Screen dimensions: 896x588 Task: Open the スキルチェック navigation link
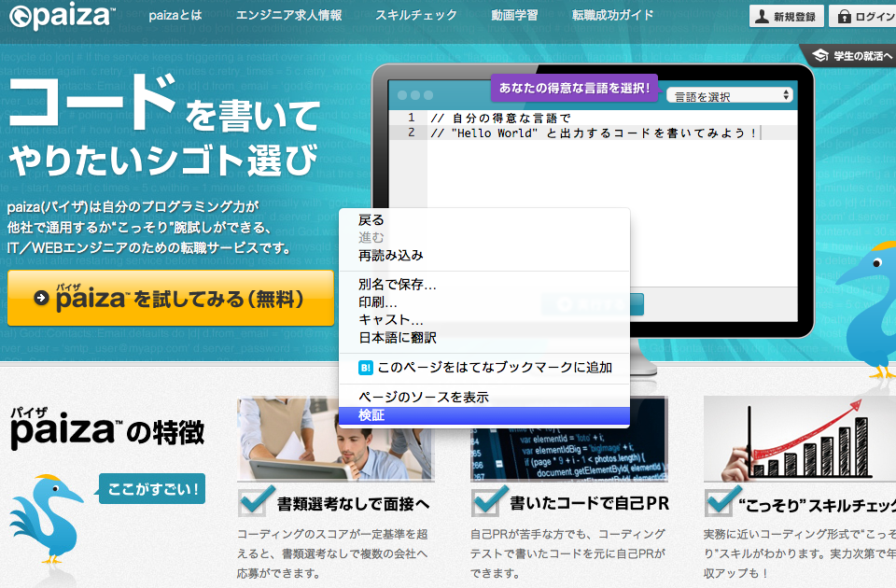[x=414, y=15]
